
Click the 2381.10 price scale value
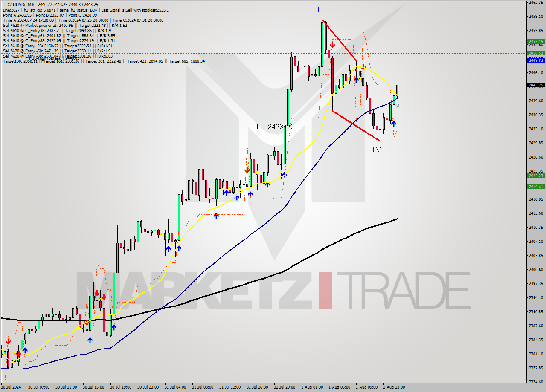535,354
